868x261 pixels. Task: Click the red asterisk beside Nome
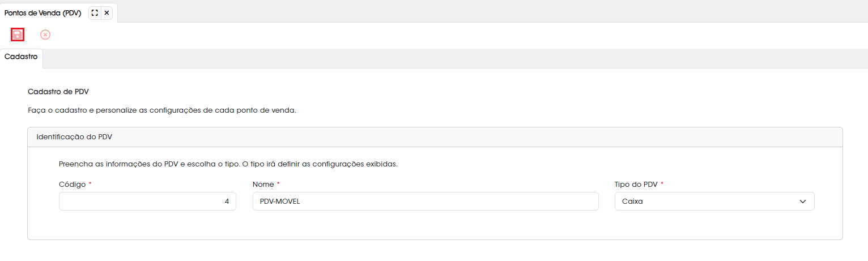point(278,184)
